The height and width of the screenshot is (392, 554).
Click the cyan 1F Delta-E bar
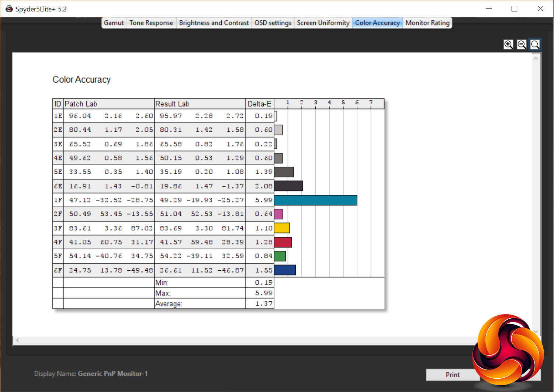tap(315, 200)
